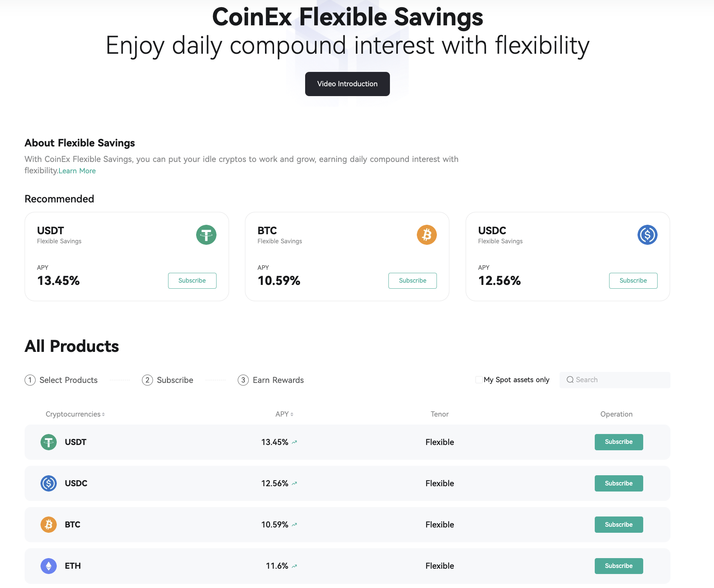Select step 3 Earn Rewards
Screen dimensions: 714x588
271,380
